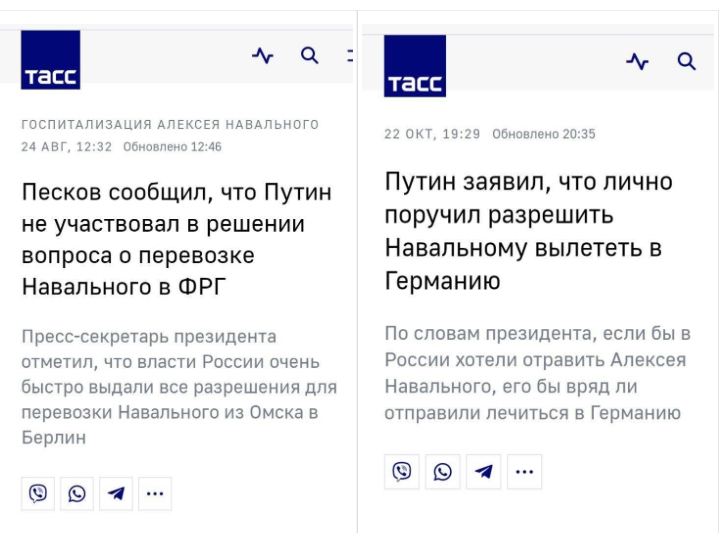Open the partially visible menu in left header

coord(350,56)
